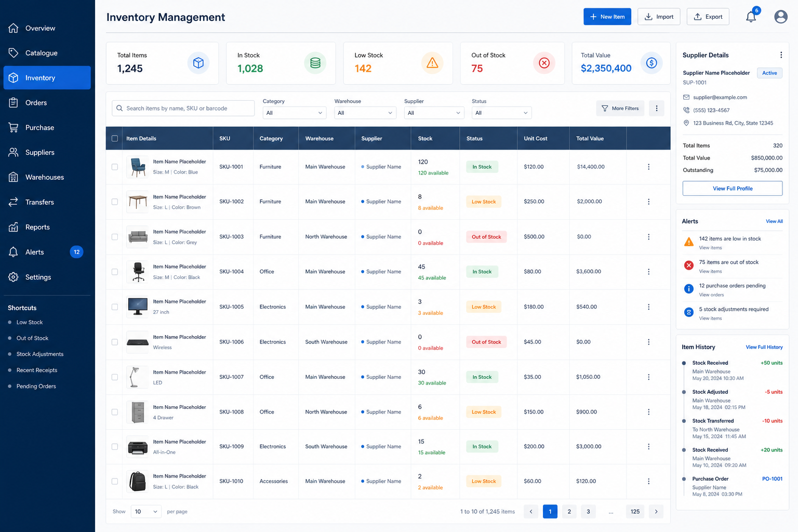The height and width of the screenshot is (532, 798).
Task: Click the Total Items cube icon
Action: click(198, 63)
